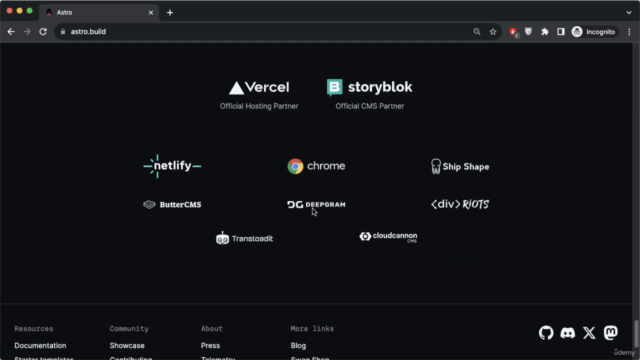
Task: Open the Chrome sponsor logo
Action: click(x=316, y=166)
